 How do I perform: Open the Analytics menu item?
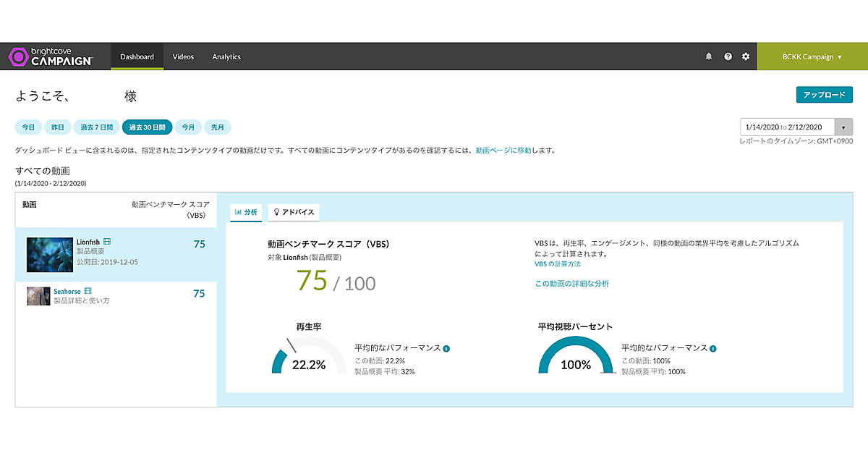[x=226, y=56]
